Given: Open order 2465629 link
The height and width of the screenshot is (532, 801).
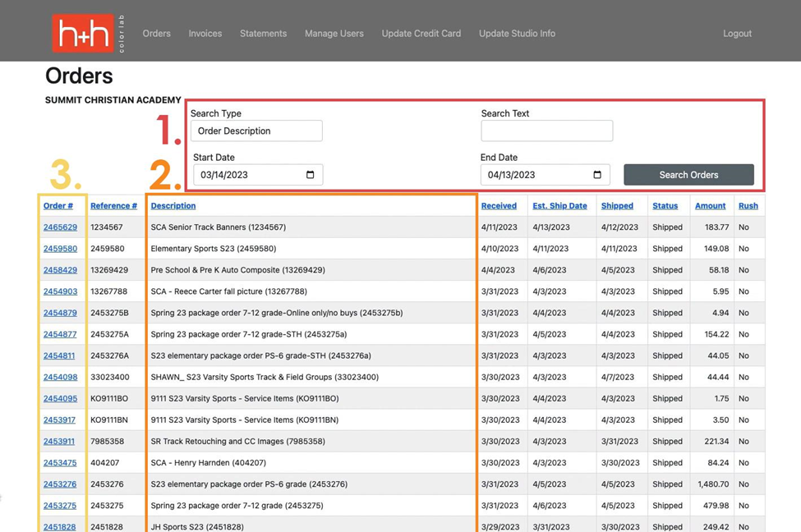Looking at the screenshot, I should [60, 227].
